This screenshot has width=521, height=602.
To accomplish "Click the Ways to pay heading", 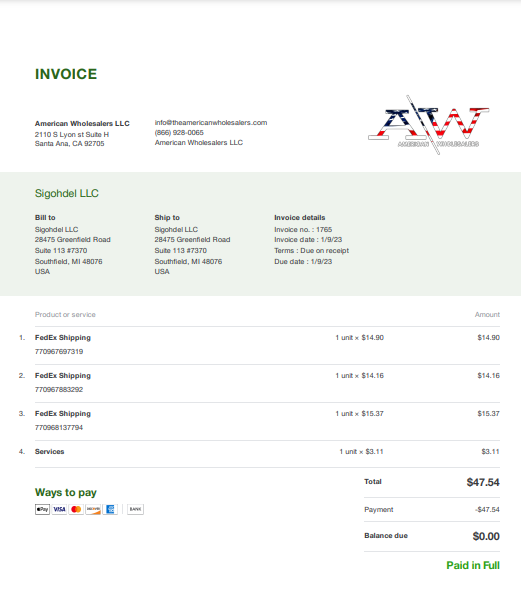I will (x=66, y=493).
